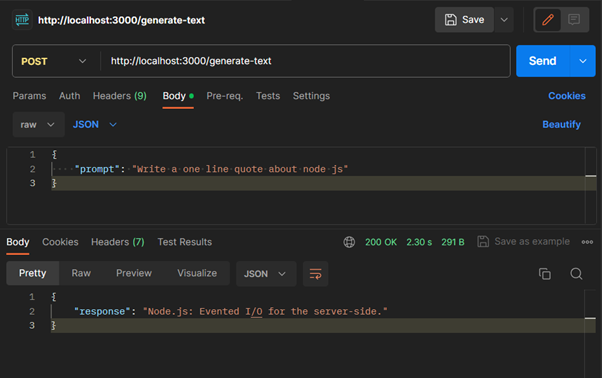Open the Settings tab
The width and height of the screenshot is (602, 378).
coord(311,96)
